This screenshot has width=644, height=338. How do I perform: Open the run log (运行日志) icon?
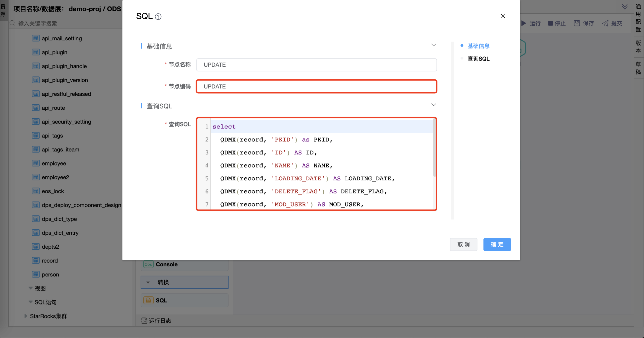144,321
